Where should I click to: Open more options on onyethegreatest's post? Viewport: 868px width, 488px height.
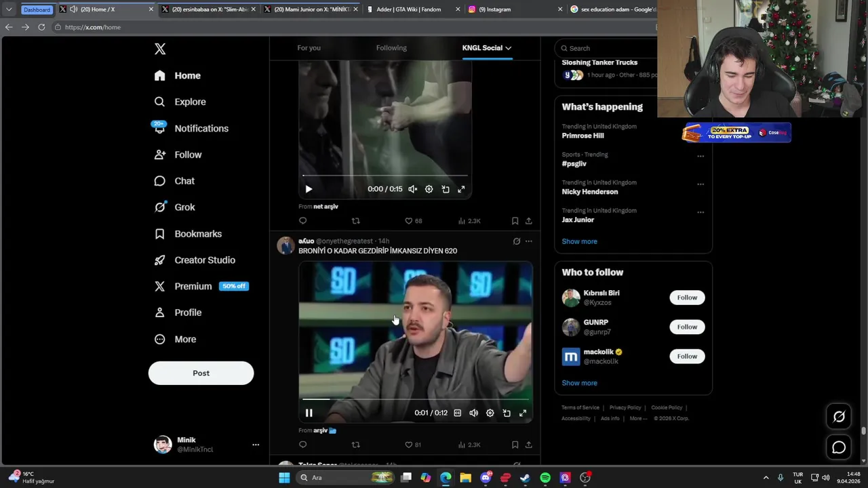529,241
